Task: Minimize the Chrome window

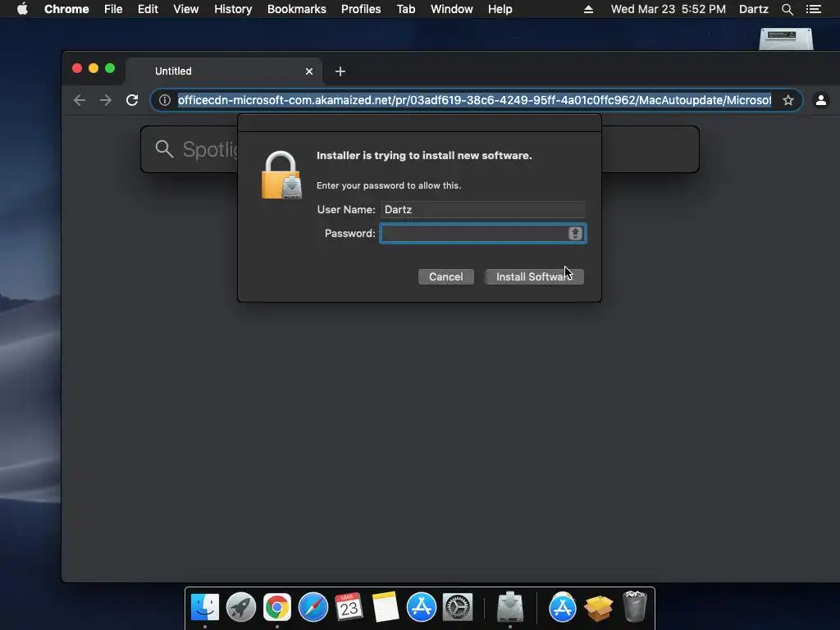Action: 94,69
